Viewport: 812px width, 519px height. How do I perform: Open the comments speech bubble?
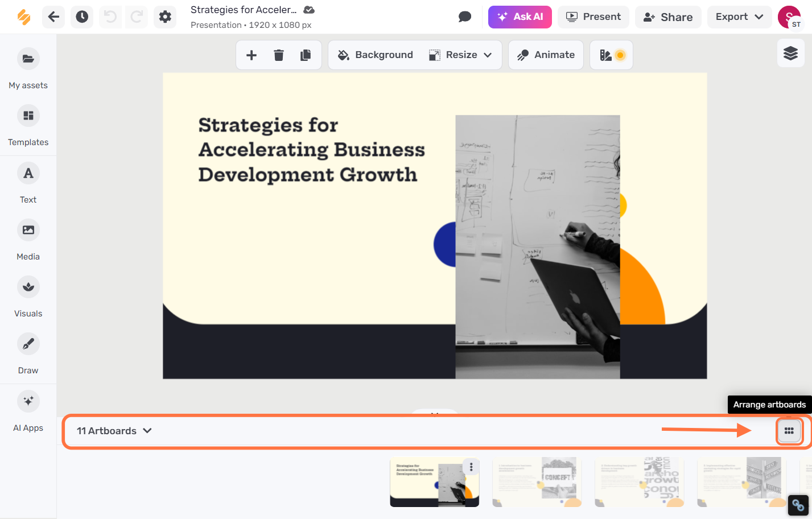click(465, 17)
